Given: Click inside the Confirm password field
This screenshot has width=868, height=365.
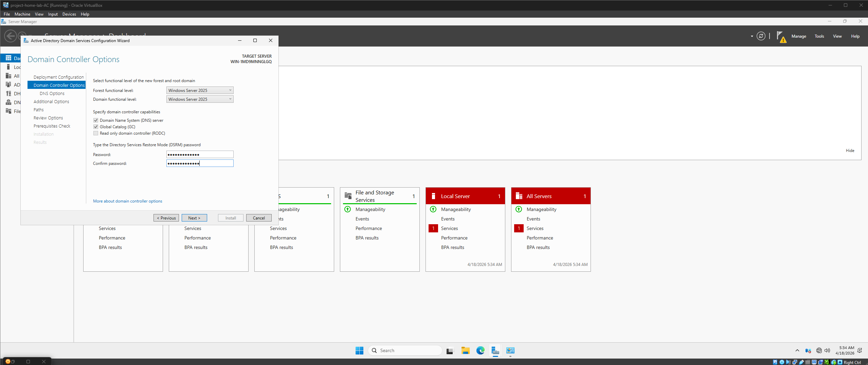Looking at the screenshot, I should 200,163.
